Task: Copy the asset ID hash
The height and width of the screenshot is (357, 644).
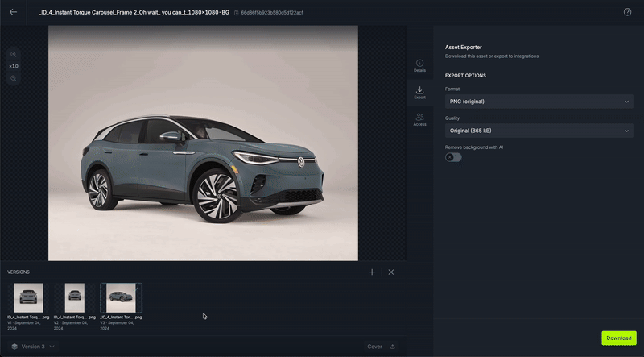Action: coord(237,13)
